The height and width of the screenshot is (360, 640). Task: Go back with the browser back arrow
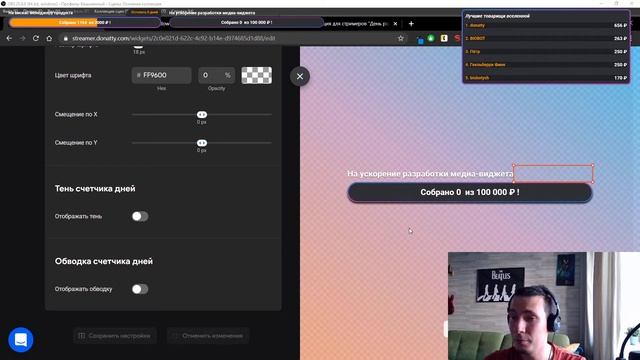[x=9, y=38]
